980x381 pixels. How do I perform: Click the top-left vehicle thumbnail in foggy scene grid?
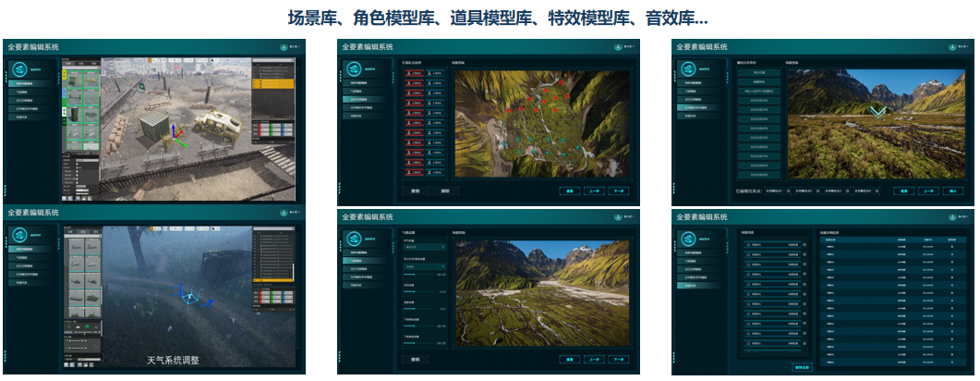point(76,247)
